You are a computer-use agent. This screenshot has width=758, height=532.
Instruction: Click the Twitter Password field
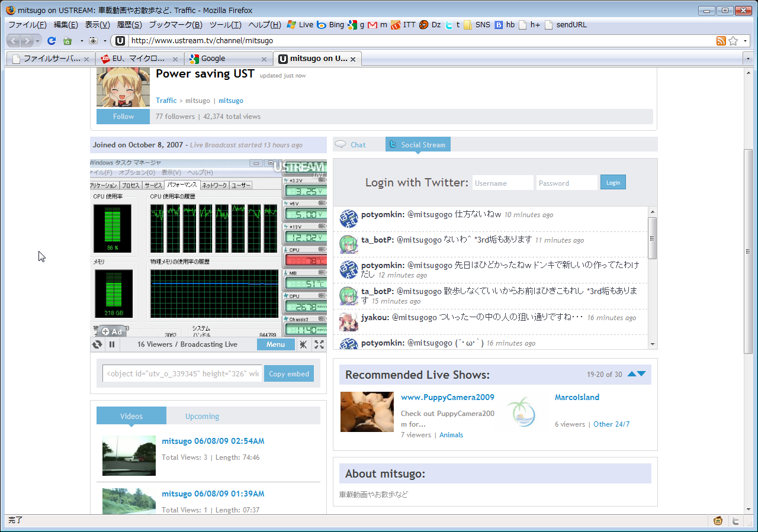(567, 183)
